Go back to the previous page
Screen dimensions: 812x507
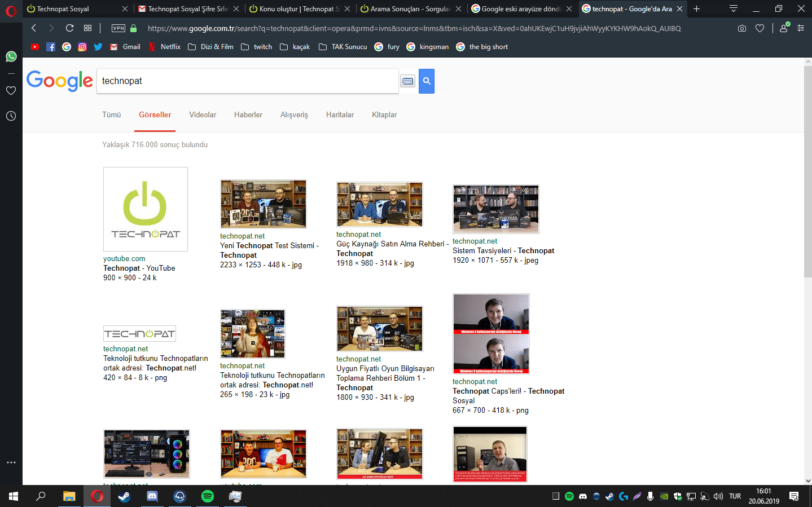point(34,28)
